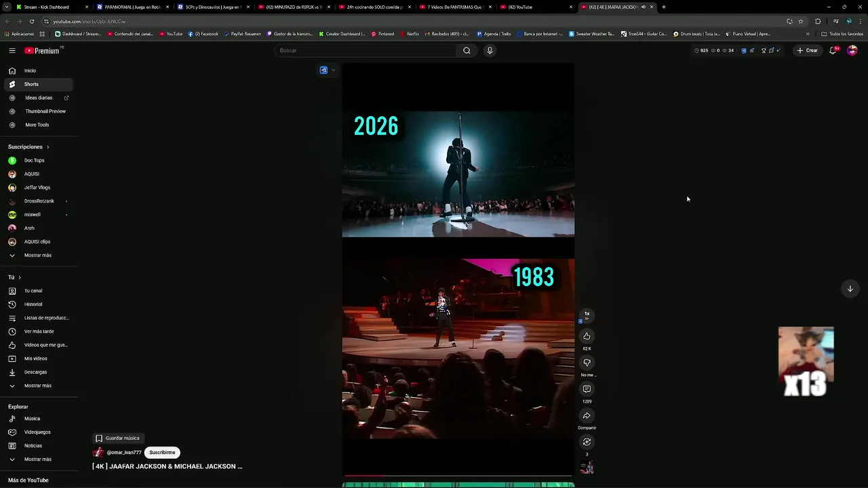Change playback speed 1x button
868x488 pixels.
(x=587, y=314)
